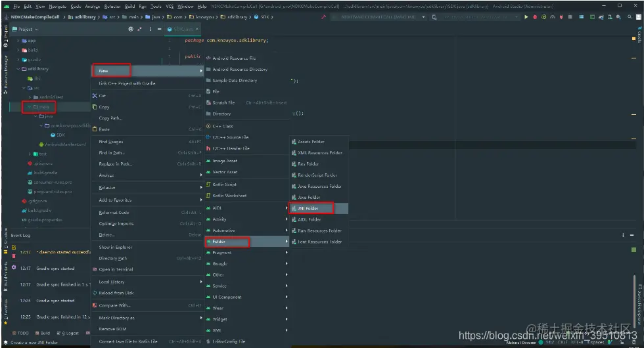The image size is (644, 348).
Task: Click the Cut scissors entry
Action: coord(147,96)
